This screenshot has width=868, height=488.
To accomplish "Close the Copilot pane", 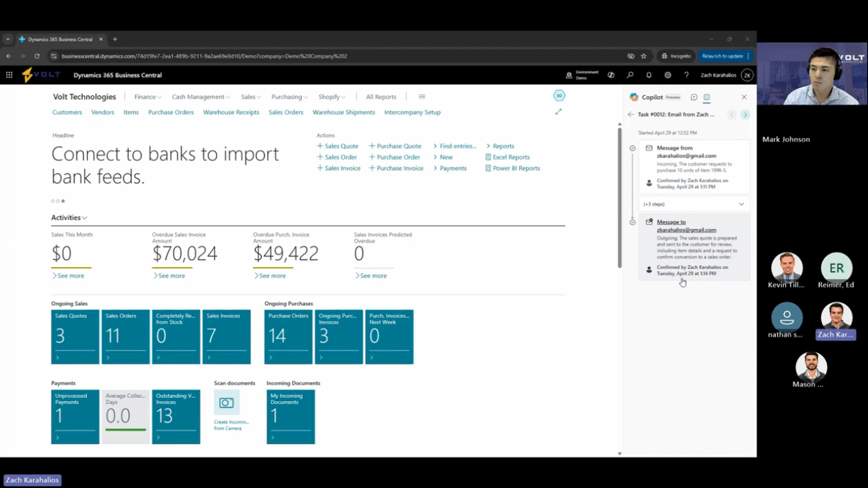I will (744, 97).
